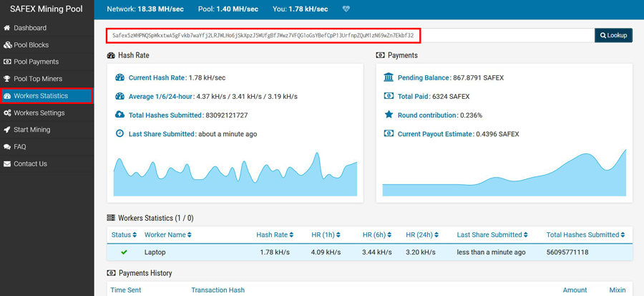Click the green checkmark status for Laptop worker
This screenshot has width=644, height=296.
(124, 252)
